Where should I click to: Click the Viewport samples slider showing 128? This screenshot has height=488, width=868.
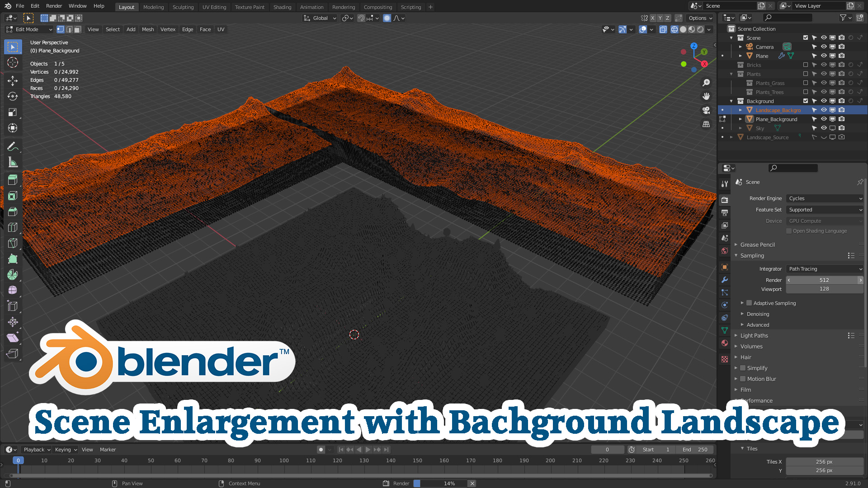point(825,289)
